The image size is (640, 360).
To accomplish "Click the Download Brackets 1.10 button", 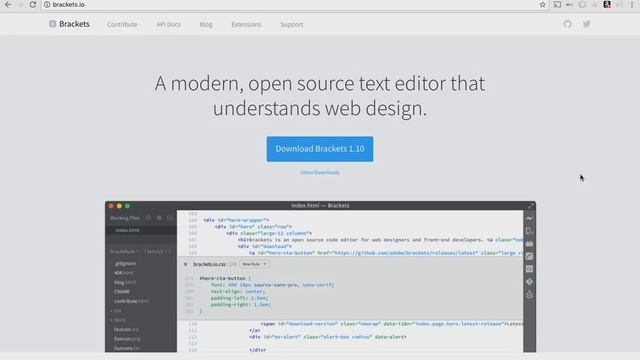I will point(320,149).
